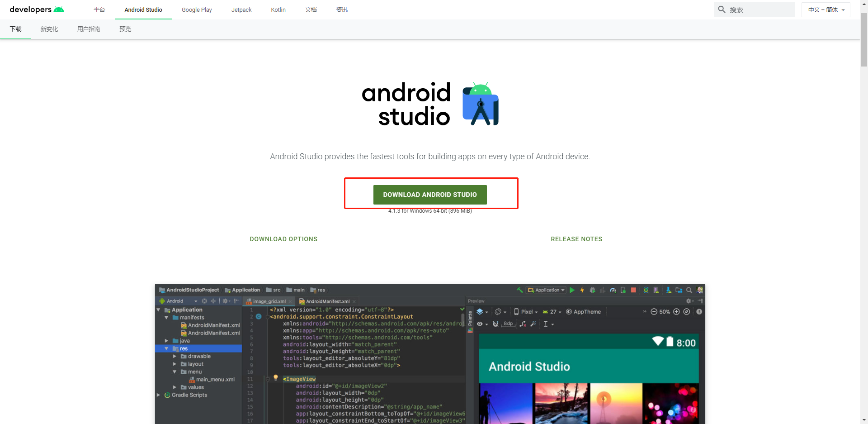Image resolution: width=868 pixels, height=424 pixels.
Task: Click the red Stop square in the IDE toolbar
Action: point(633,290)
